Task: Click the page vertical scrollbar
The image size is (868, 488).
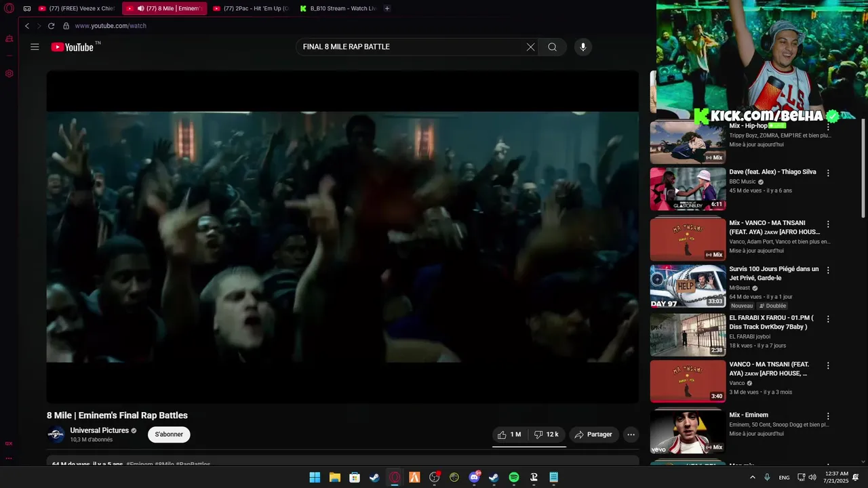Action: (863, 169)
